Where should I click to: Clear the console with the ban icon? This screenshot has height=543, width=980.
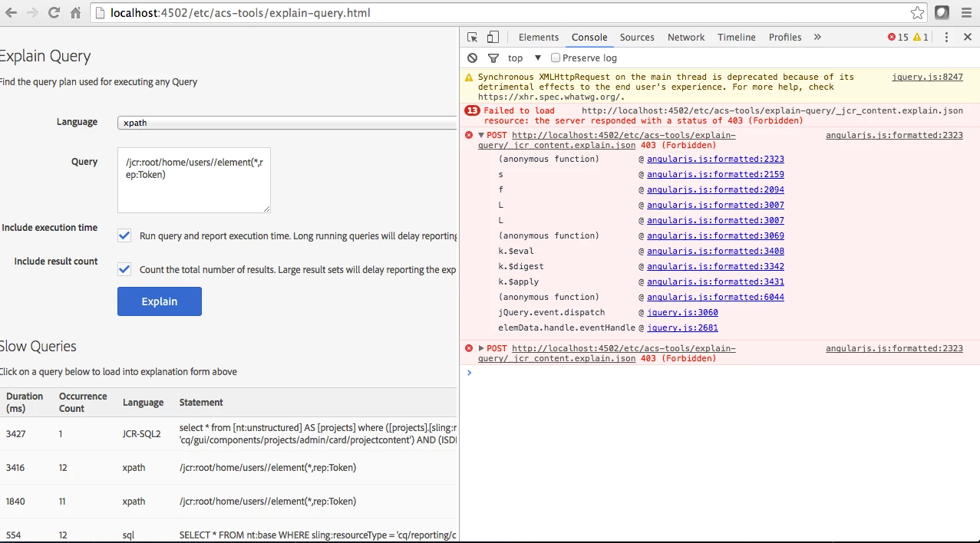473,58
